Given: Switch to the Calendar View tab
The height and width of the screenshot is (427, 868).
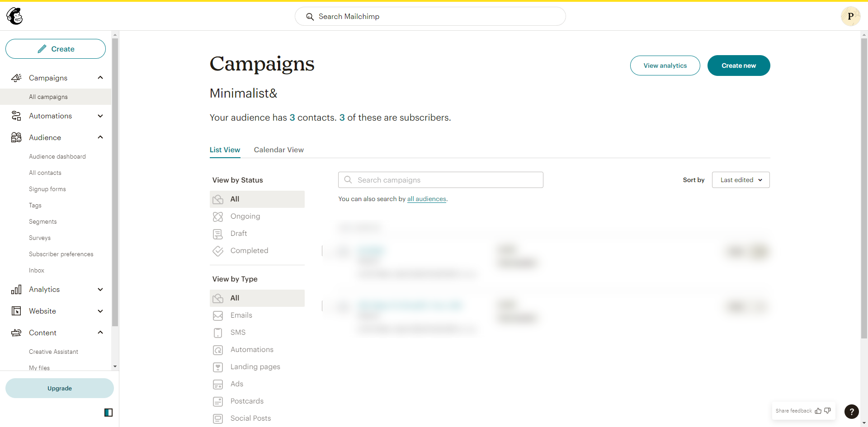Looking at the screenshot, I should point(278,150).
